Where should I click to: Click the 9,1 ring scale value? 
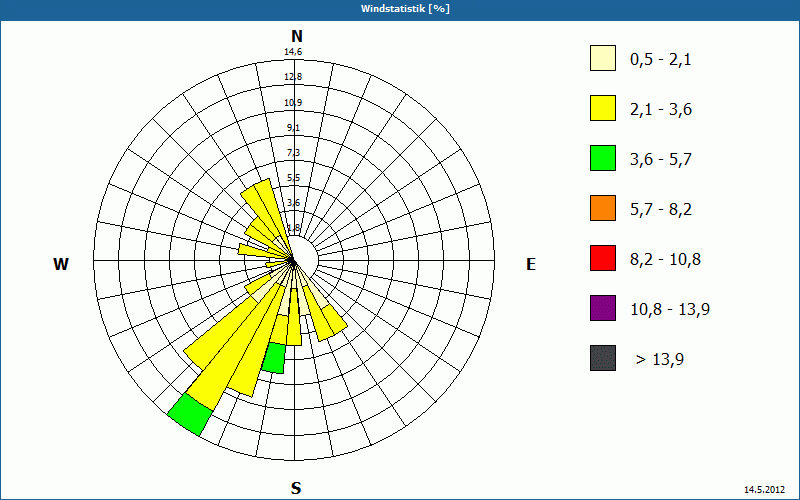293,128
